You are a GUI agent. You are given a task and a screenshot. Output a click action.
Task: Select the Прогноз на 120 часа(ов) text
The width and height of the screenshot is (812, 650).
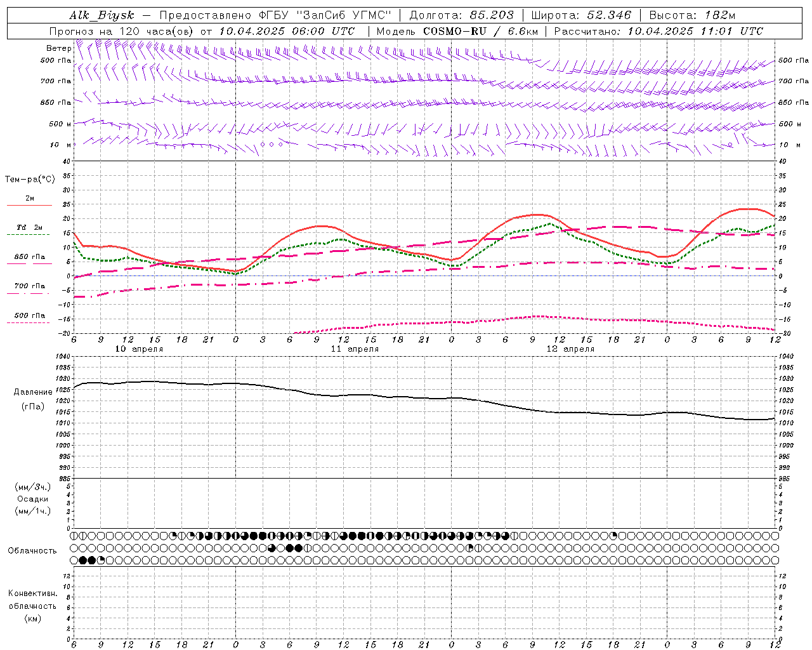tap(122, 31)
